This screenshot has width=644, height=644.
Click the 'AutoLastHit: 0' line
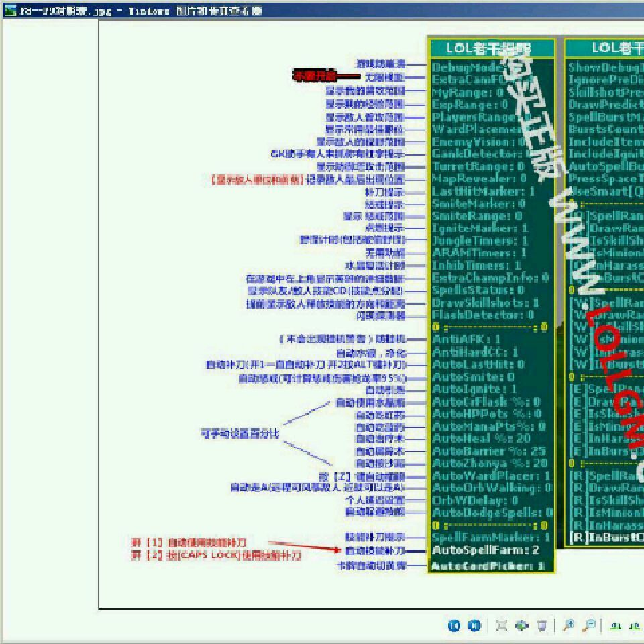point(478,364)
